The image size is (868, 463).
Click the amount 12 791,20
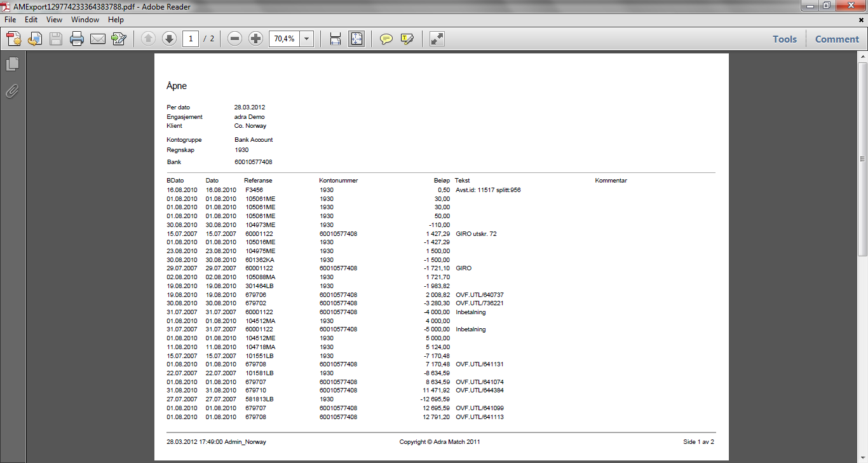(437, 417)
